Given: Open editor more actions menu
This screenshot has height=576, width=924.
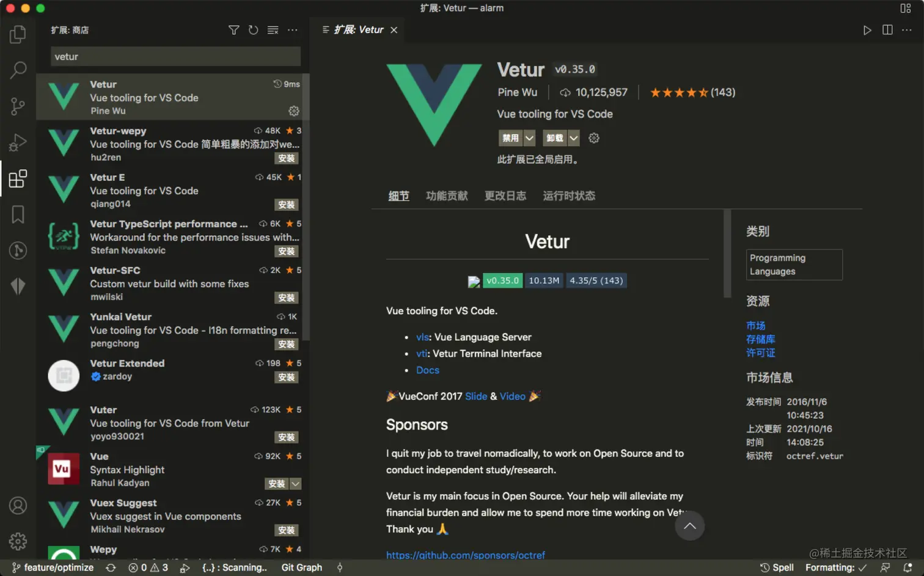Looking at the screenshot, I should (907, 30).
